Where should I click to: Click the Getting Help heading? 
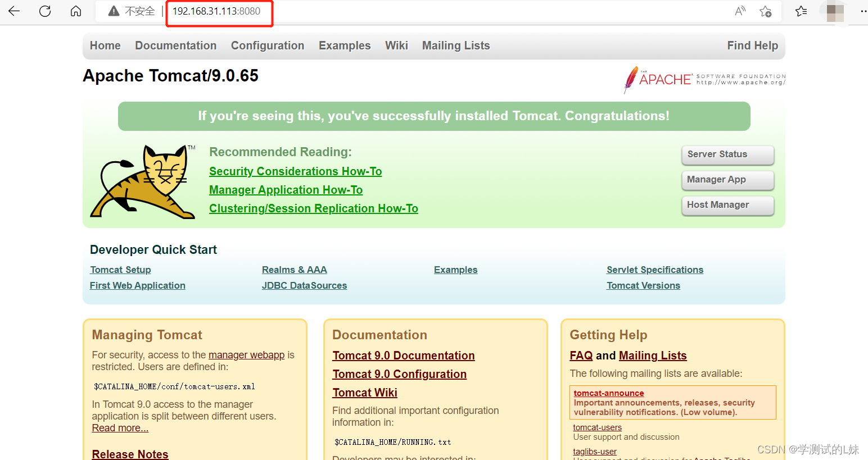click(x=608, y=335)
